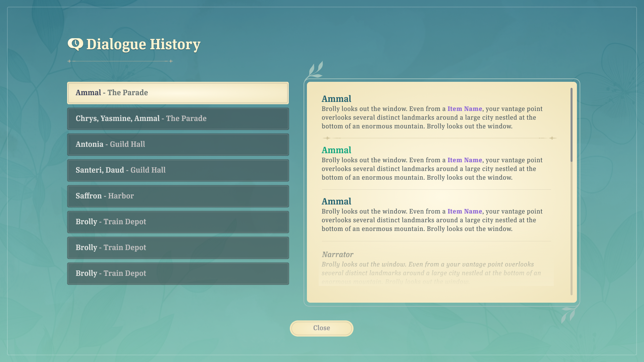
Task: Open Chrys, Yasmine, Ammal parade dialogue
Action: (178, 119)
